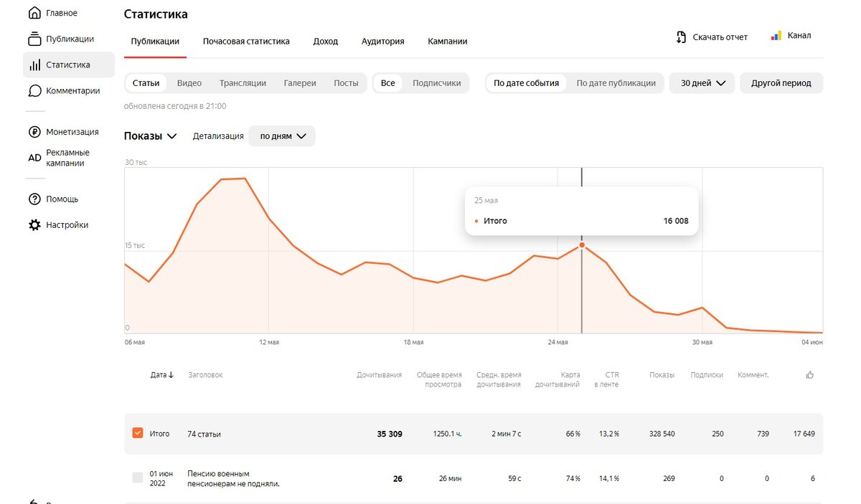The width and height of the screenshot is (861, 504).
Task: Select the Видео content type
Action: (x=189, y=83)
